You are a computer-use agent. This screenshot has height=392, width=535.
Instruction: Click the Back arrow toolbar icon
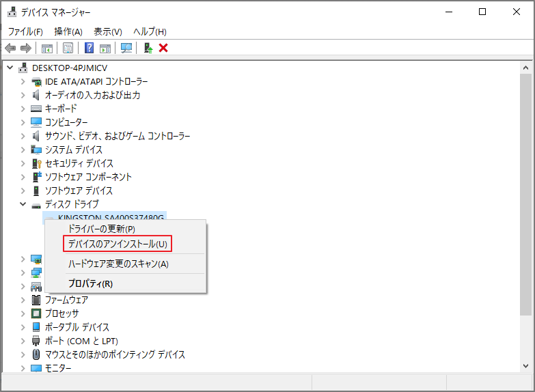pyautogui.click(x=10, y=48)
